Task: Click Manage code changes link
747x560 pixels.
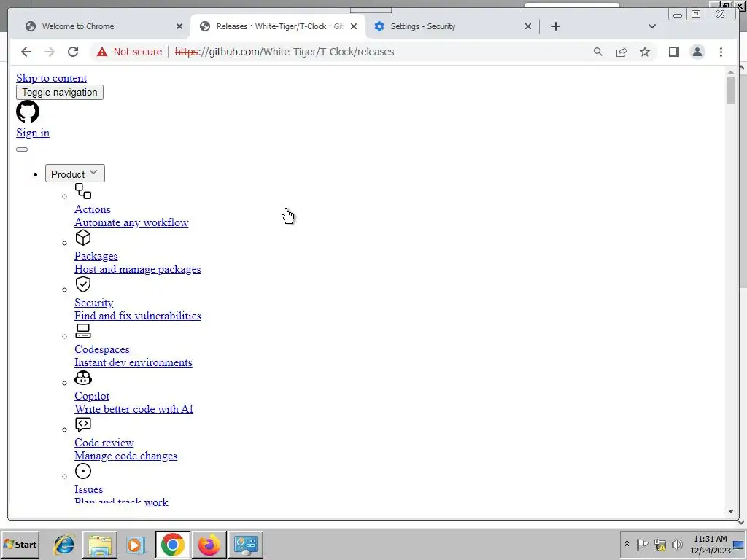Action: (125, 456)
